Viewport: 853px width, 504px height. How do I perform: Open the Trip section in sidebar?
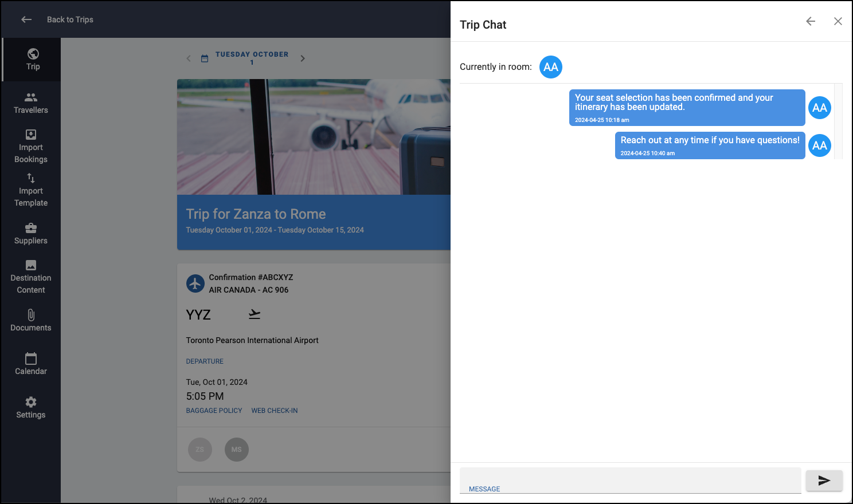coord(33,60)
